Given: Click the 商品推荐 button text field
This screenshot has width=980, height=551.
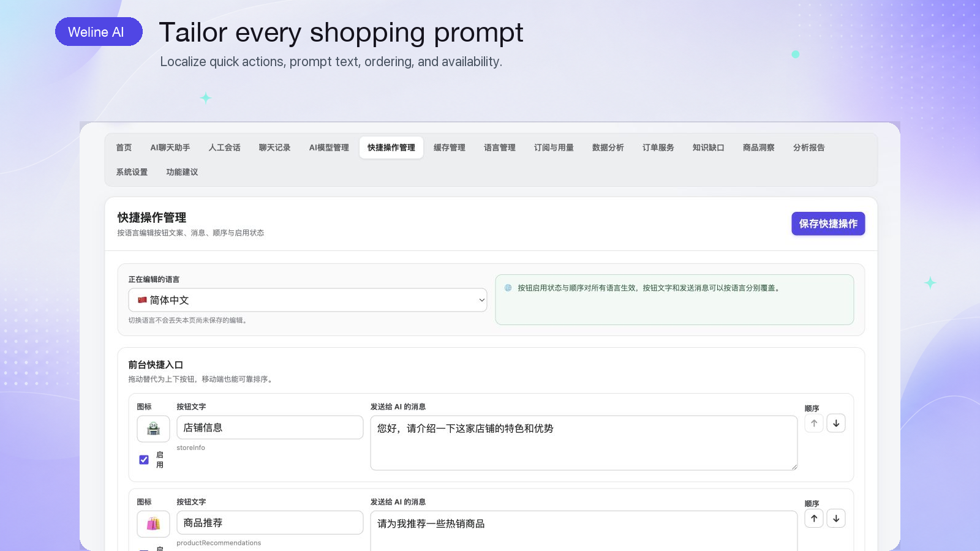Looking at the screenshot, I should click(270, 523).
